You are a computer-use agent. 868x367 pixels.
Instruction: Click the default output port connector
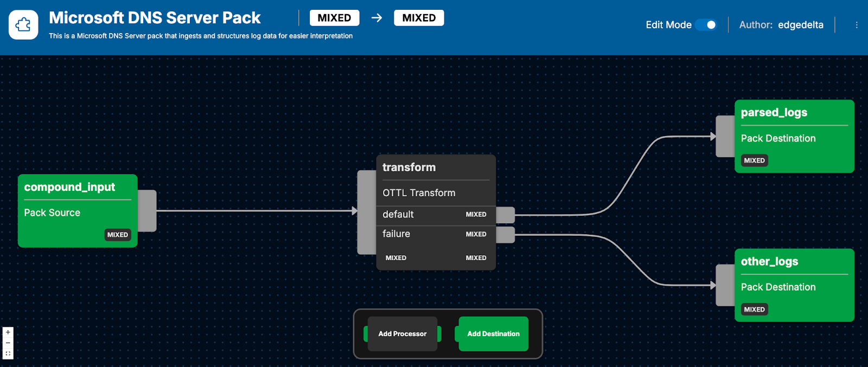505,215
